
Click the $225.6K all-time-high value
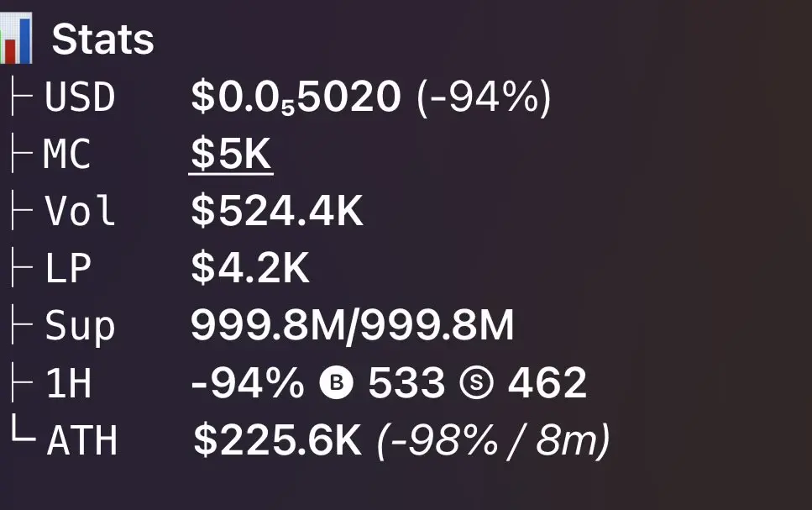click(277, 441)
